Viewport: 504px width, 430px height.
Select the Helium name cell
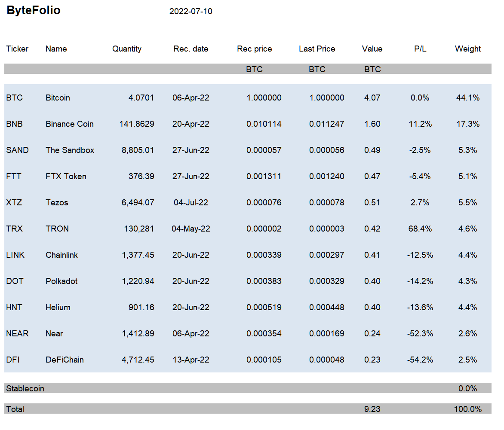58,307
